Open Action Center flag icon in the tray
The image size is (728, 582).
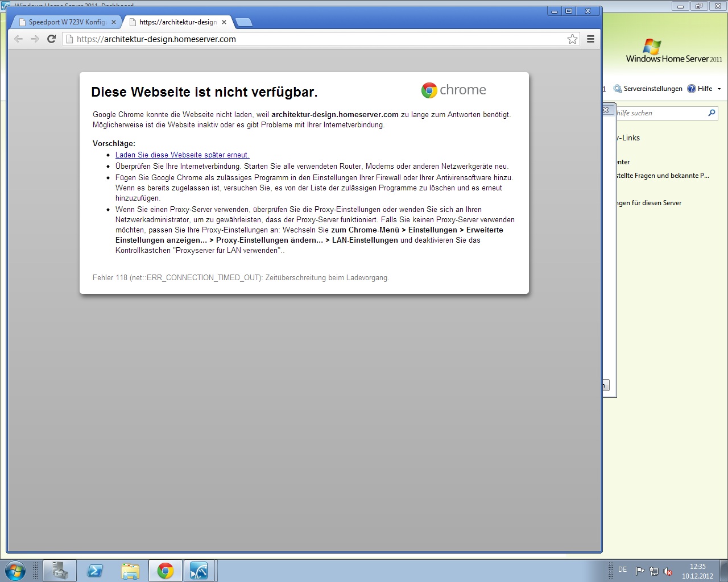click(640, 571)
